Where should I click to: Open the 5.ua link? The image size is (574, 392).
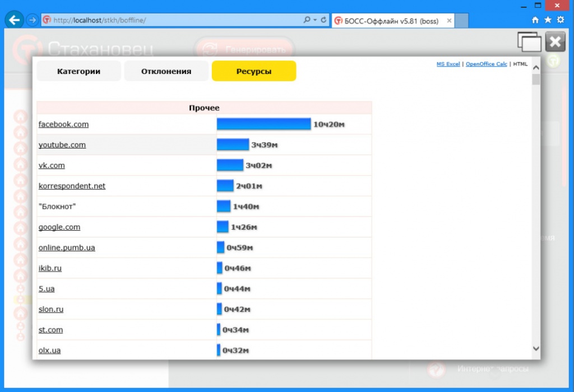coord(47,288)
